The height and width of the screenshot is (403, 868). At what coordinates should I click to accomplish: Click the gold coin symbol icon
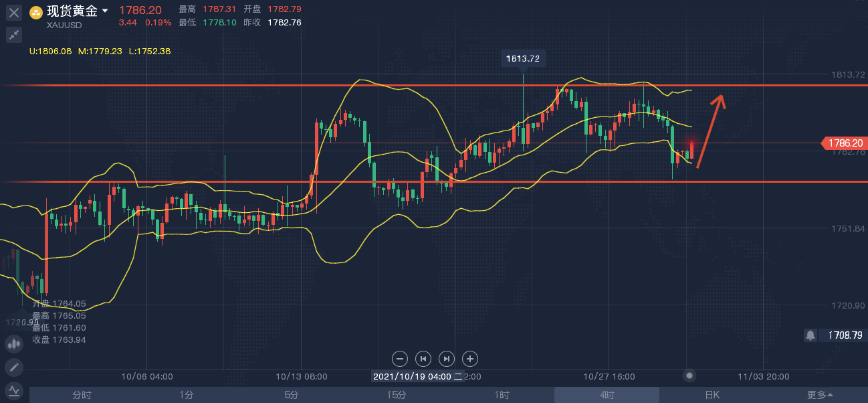(x=36, y=11)
